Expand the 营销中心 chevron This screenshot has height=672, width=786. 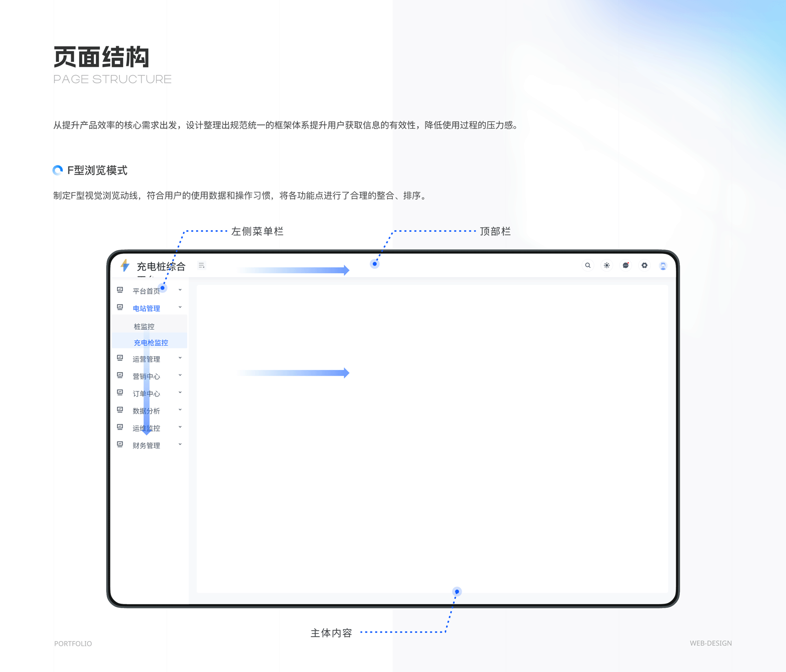click(180, 376)
